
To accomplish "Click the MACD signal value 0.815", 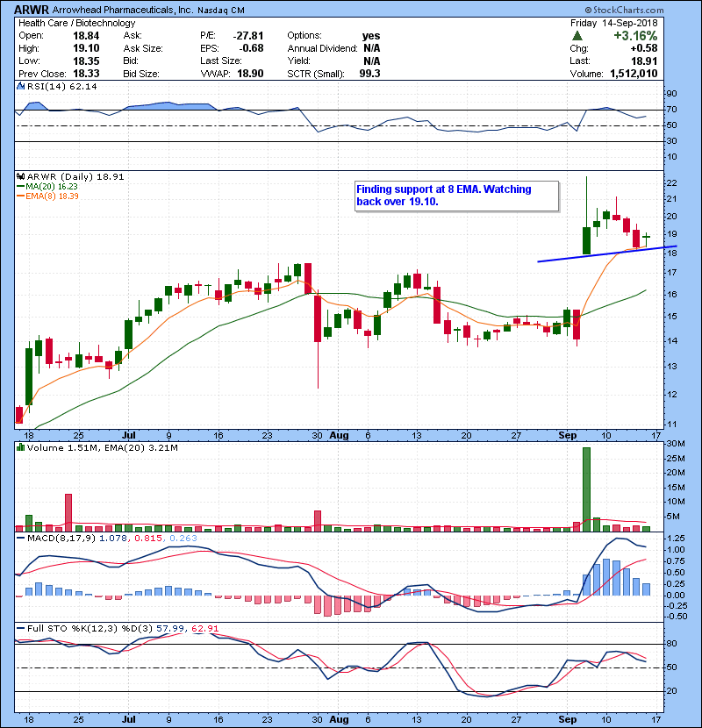I will [148, 539].
